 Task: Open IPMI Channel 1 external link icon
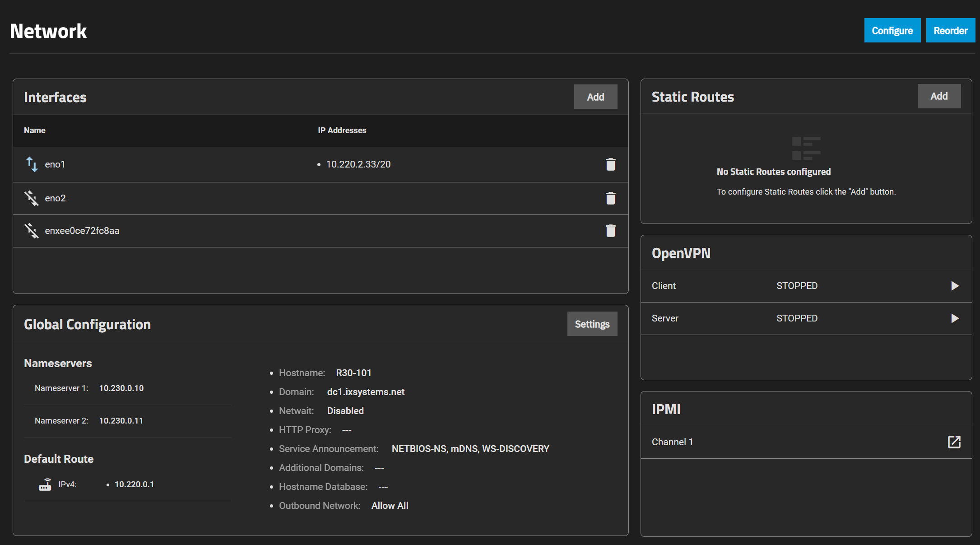pyautogui.click(x=954, y=442)
